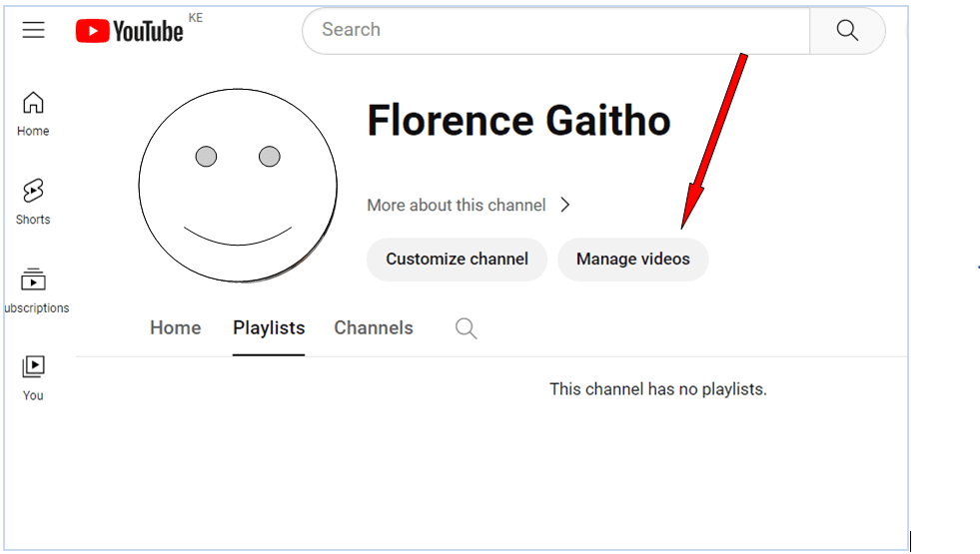Click the channel search magnifier icon
The image size is (980, 554).
tap(467, 328)
